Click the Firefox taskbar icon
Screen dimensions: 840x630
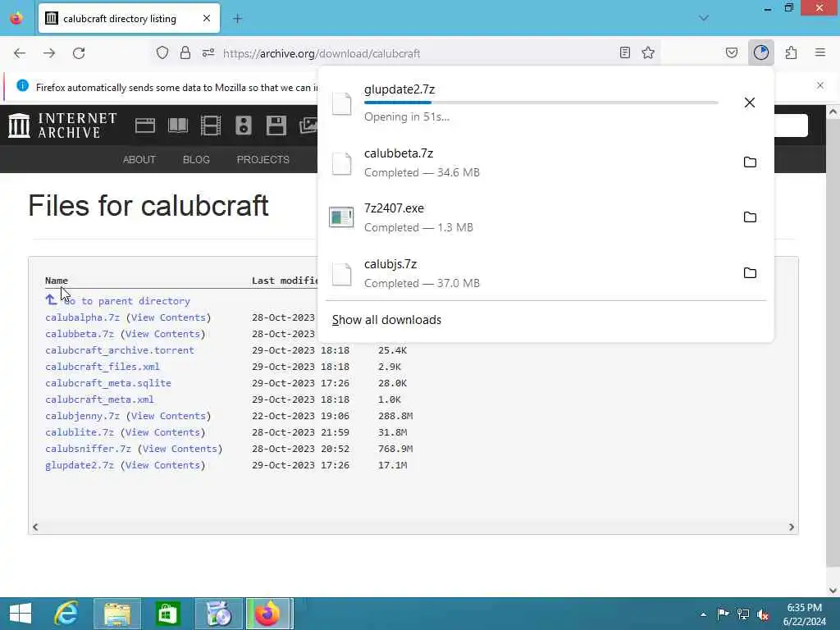269,614
